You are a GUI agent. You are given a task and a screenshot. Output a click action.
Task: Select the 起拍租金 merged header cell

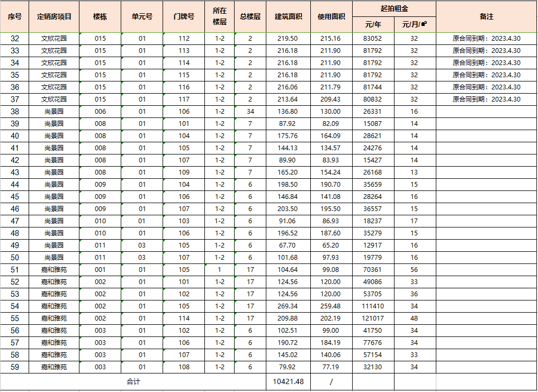tap(394, 9)
